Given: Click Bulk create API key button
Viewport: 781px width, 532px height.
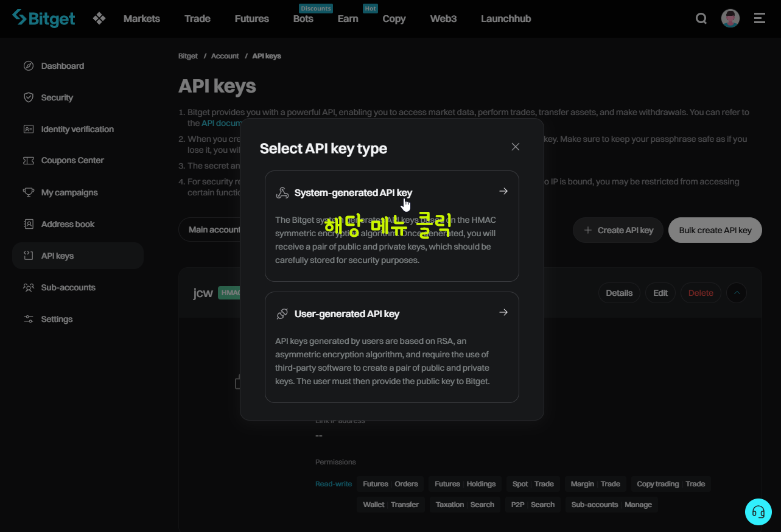Looking at the screenshot, I should coord(715,230).
